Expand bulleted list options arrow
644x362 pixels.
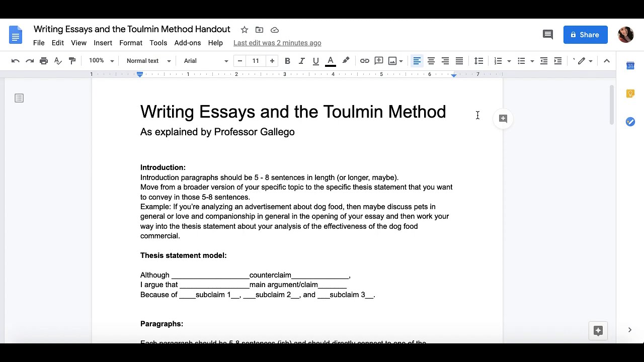(x=532, y=61)
